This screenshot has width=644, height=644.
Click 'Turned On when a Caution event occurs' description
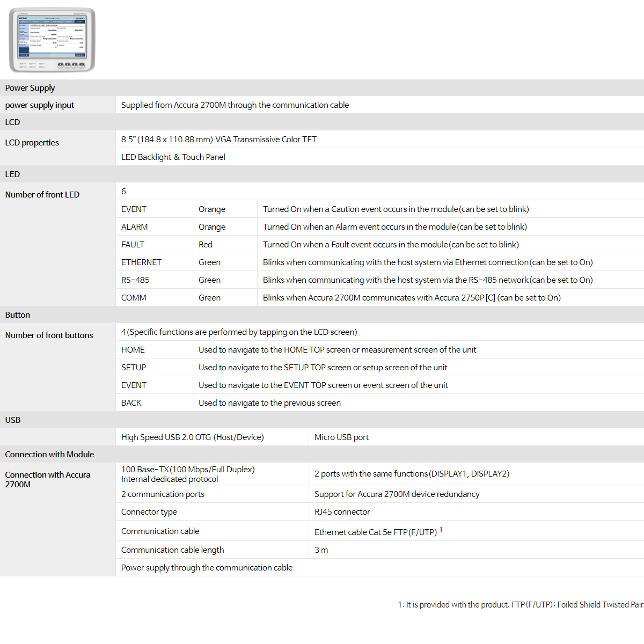point(396,209)
